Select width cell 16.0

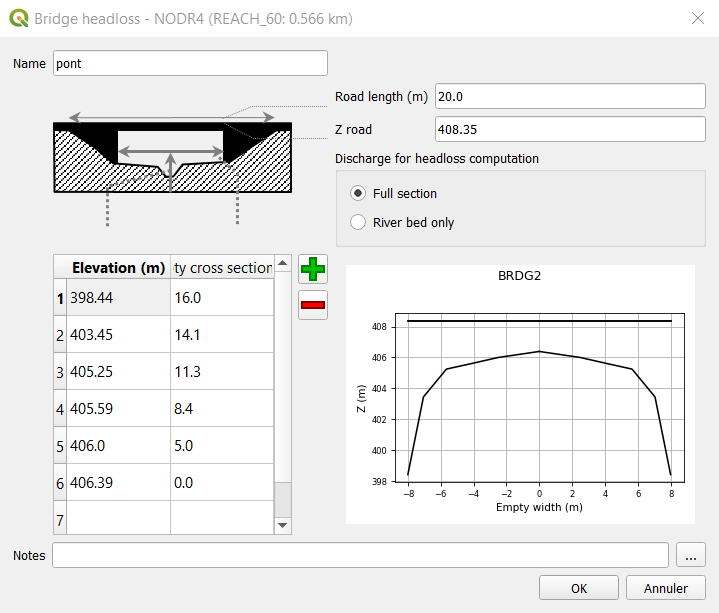coord(222,298)
